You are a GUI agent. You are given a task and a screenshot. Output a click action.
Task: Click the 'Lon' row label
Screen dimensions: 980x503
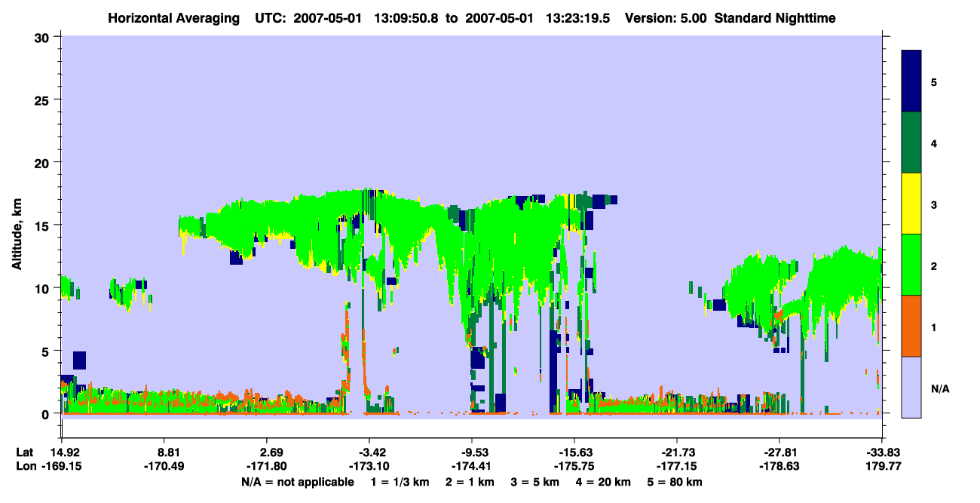click(26, 467)
